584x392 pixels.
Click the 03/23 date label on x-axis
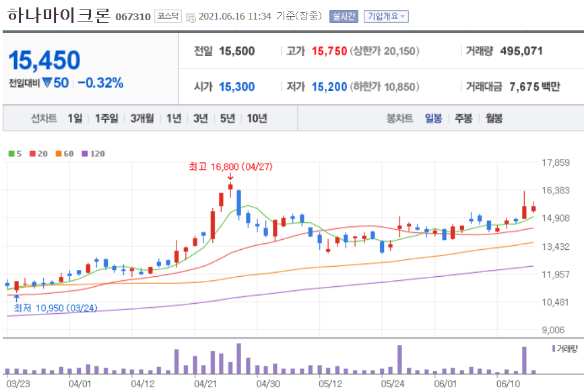pos(18,384)
